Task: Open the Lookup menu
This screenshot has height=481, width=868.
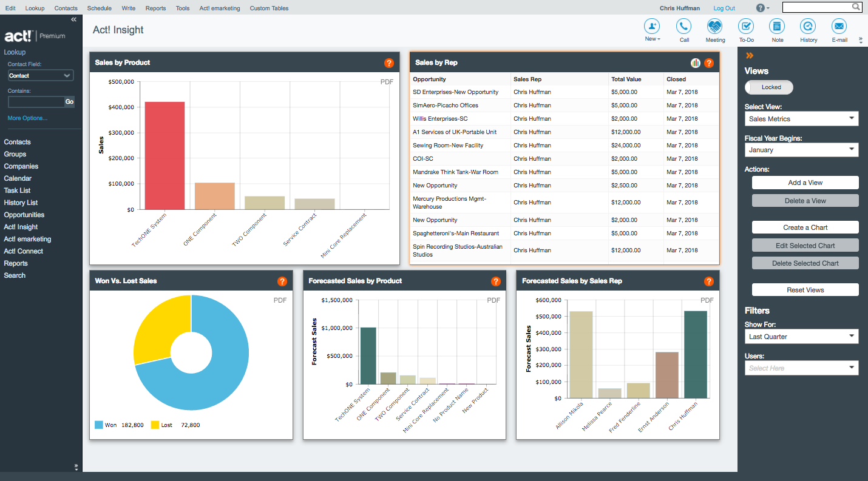Action: [x=35, y=8]
